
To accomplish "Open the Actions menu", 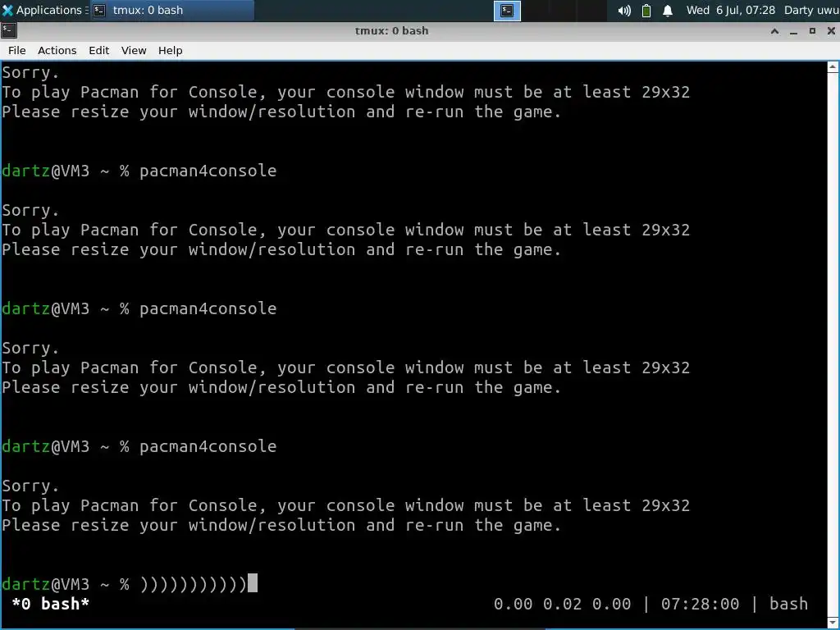I will click(x=57, y=50).
